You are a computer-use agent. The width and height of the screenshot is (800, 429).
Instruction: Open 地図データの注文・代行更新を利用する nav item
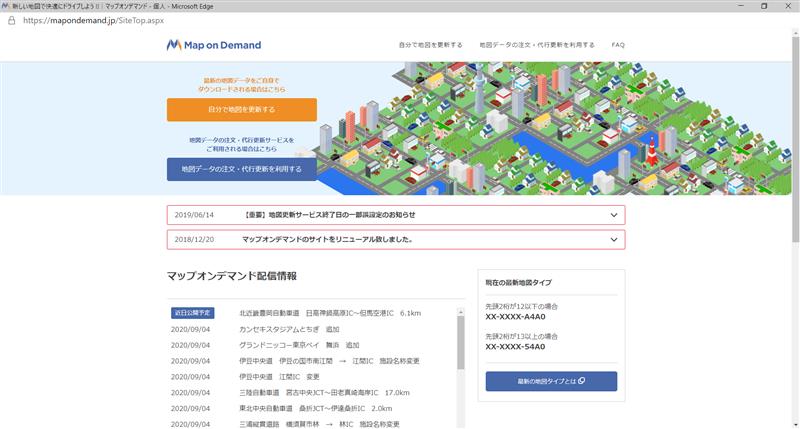pyautogui.click(x=537, y=45)
